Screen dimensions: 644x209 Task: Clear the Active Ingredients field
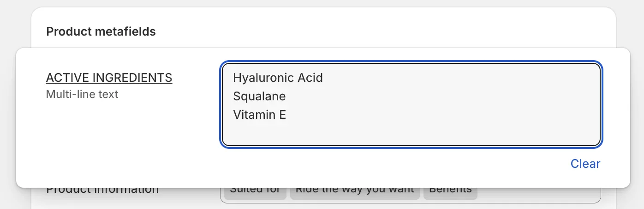click(585, 164)
